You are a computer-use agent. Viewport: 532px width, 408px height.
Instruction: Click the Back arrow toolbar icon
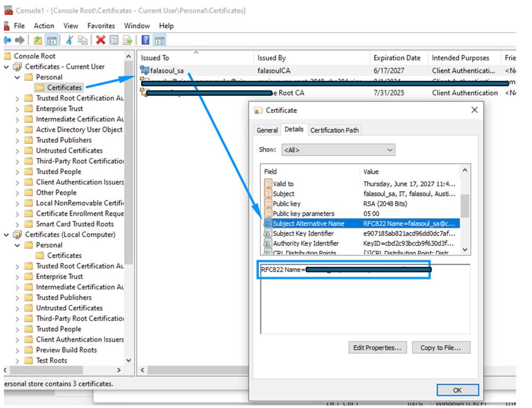[x=7, y=40]
